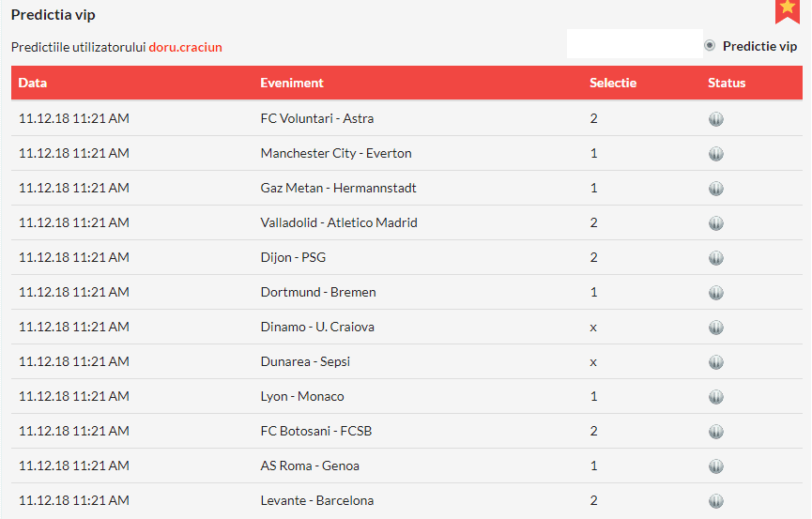
Task: Click status icon for Levante - Barcelona
Action: tap(716, 501)
